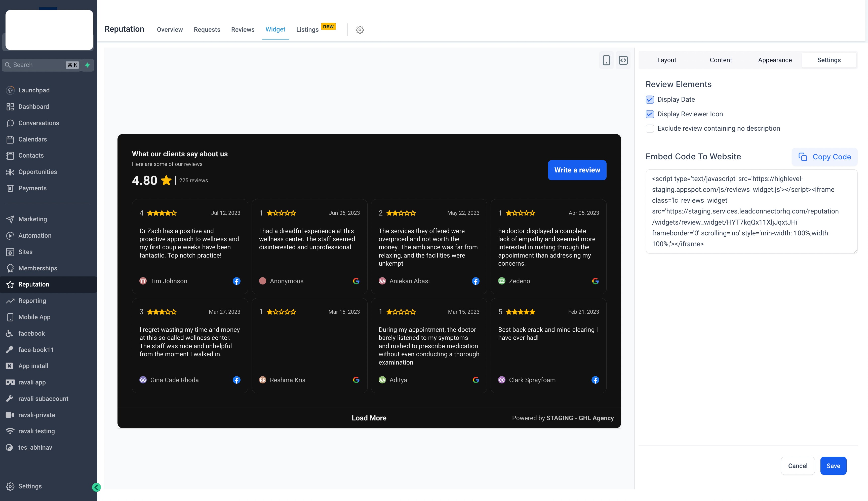The width and height of the screenshot is (868, 501).
Task: Click the Copy Code button
Action: point(824,157)
